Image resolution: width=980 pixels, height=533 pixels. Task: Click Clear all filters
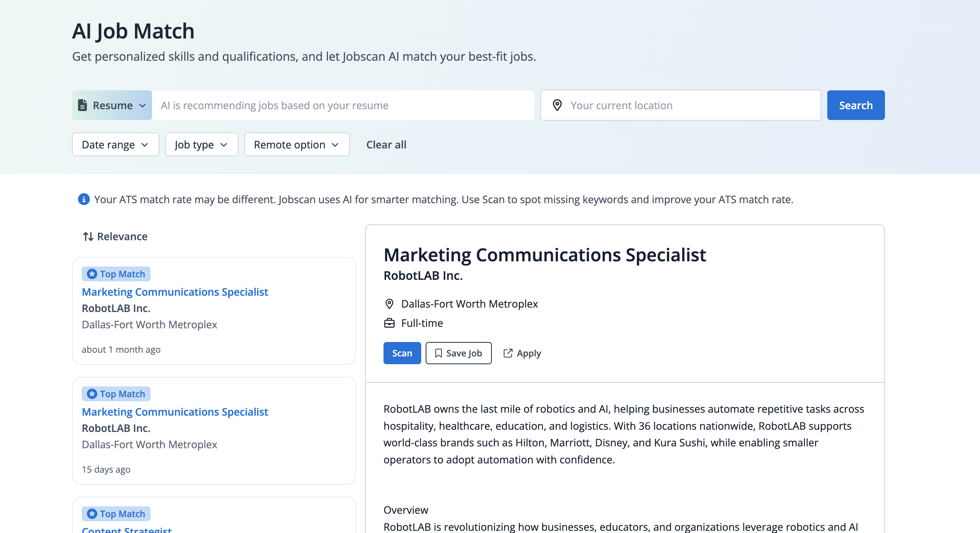pos(386,145)
